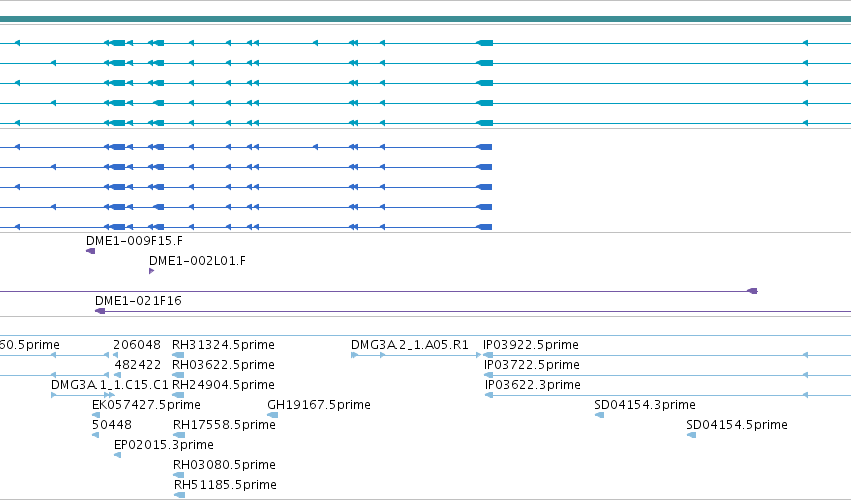Select the DME1-009F15.F feature label
Viewport: 851px width, 500px height.
pos(134,240)
